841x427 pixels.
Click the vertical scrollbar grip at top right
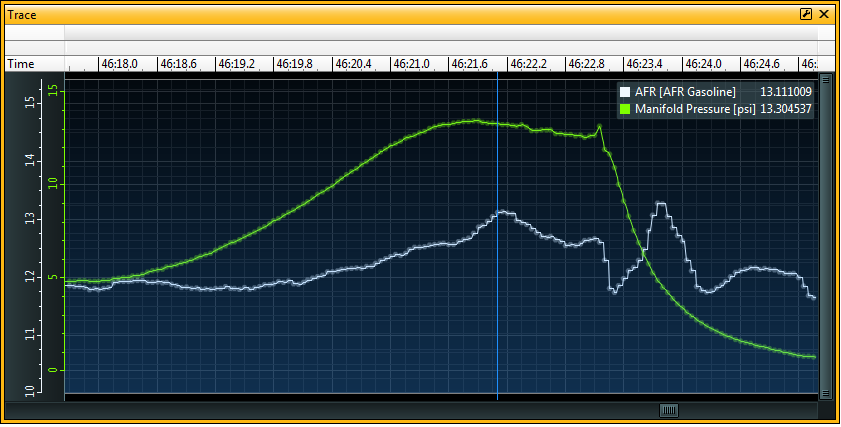click(825, 83)
